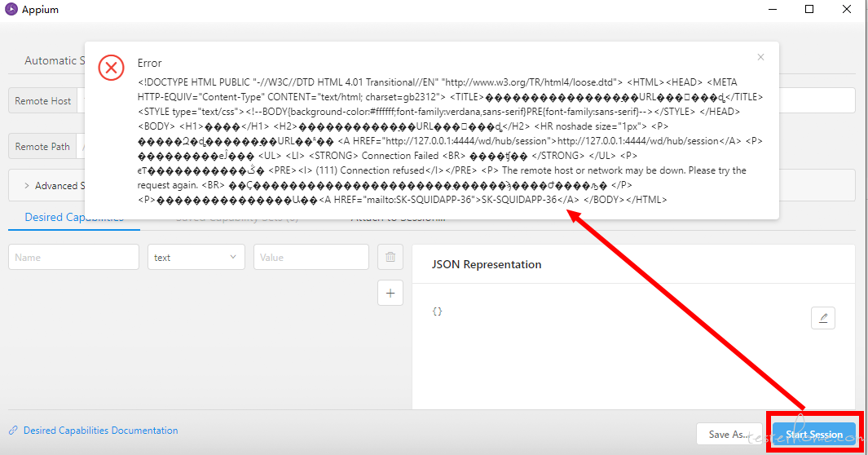This screenshot has width=868, height=455.
Task: Click the Remote Host label
Action: point(42,101)
